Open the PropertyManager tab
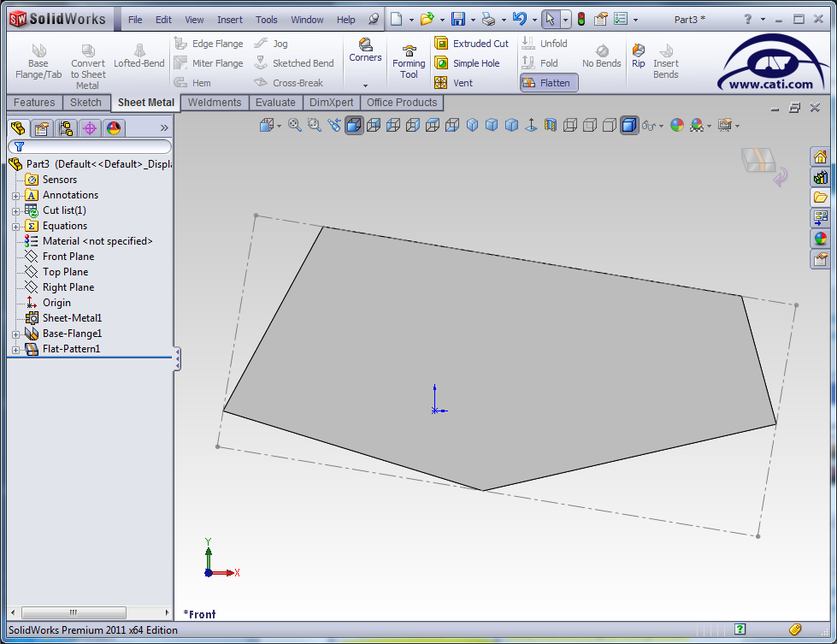Image resolution: width=837 pixels, height=644 pixels. (x=42, y=128)
